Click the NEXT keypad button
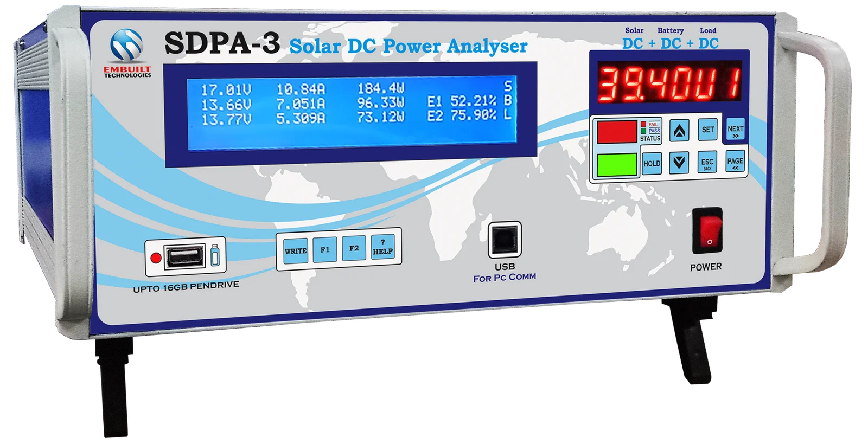868x444 pixels. point(735,130)
